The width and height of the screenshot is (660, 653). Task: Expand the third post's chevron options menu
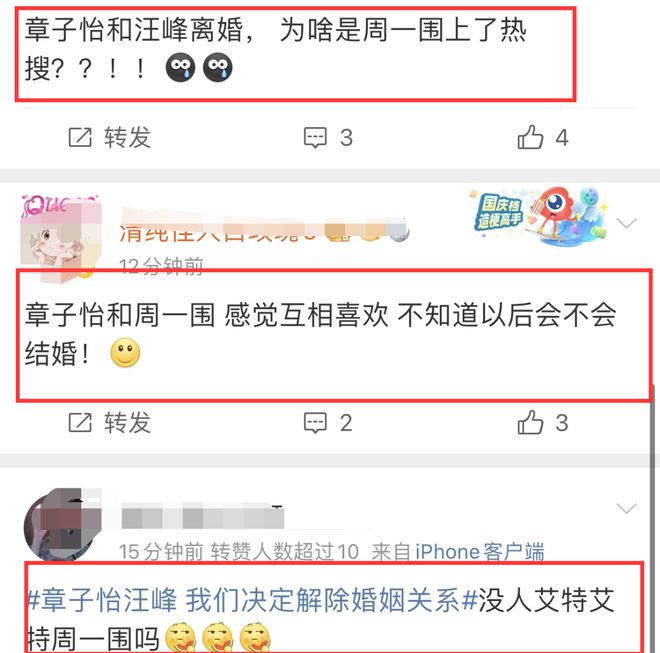pos(626,508)
